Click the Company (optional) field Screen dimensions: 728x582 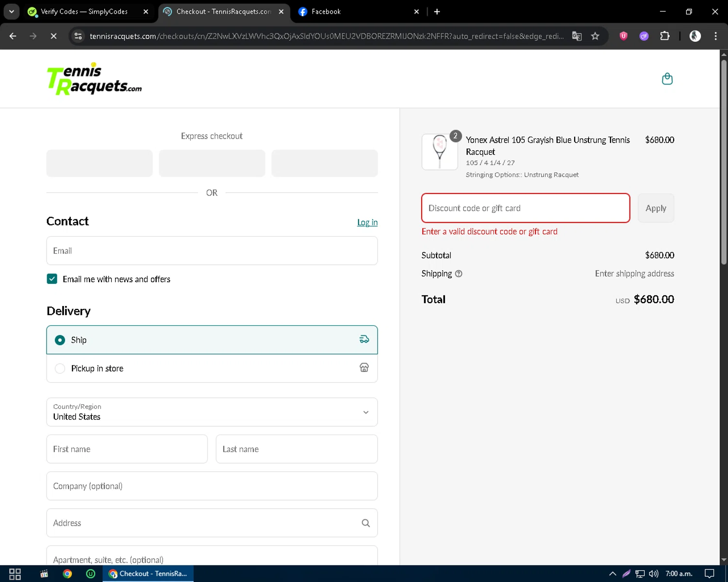(x=212, y=486)
